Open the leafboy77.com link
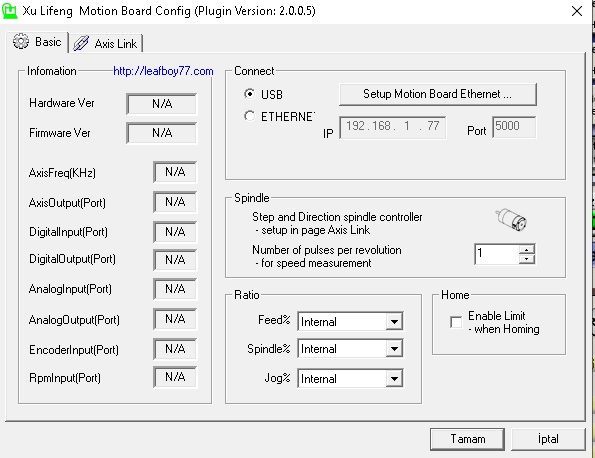This screenshot has width=595, height=458. pyautogui.click(x=163, y=71)
